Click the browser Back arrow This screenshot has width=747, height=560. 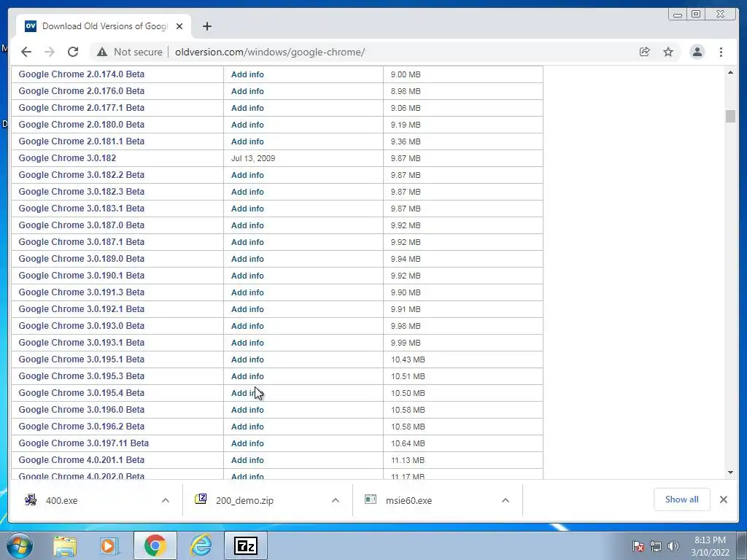click(26, 52)
